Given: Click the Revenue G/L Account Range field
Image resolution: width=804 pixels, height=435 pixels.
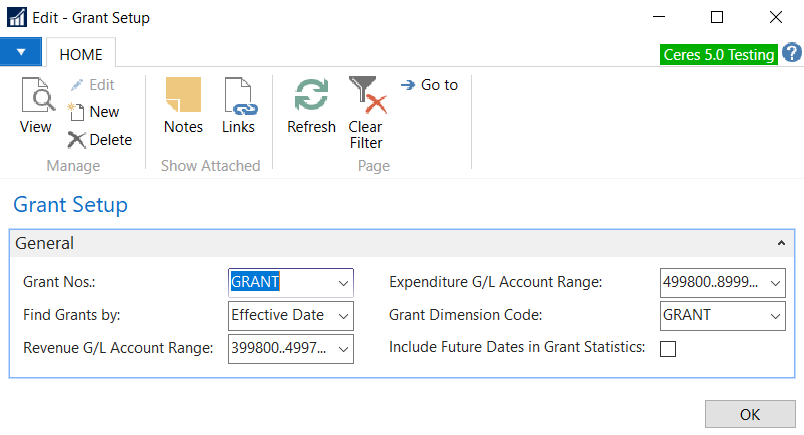Looking at the screenshot, I should tap(282, 348).
